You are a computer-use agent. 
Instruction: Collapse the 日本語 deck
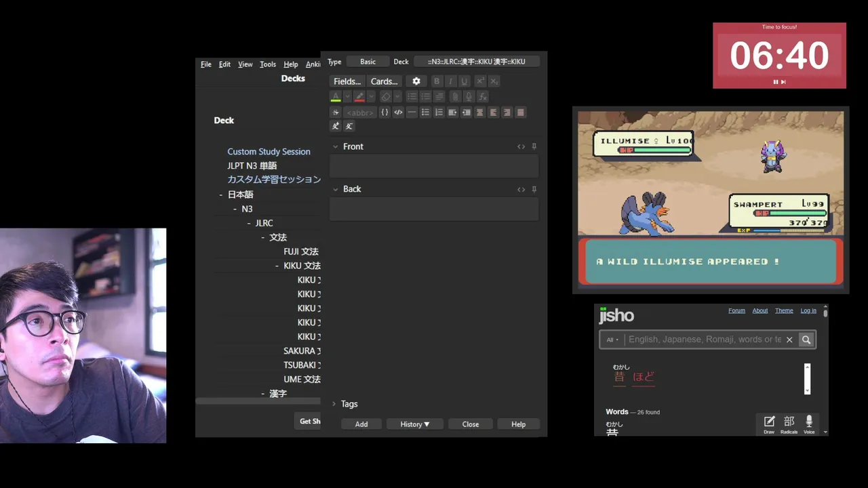click(221, 195)
